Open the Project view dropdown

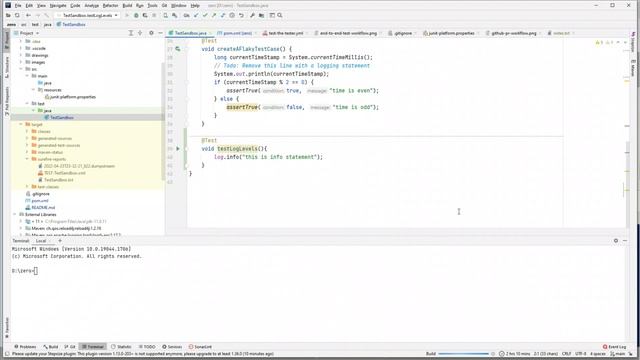[x=26, y=33]
